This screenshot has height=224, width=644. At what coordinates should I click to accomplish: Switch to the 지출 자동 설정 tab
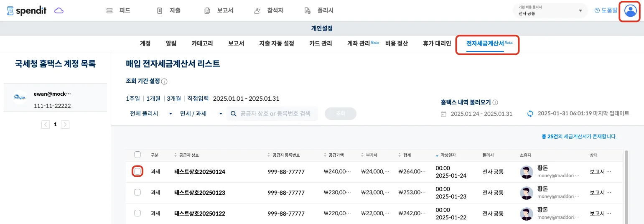point(277,43)
